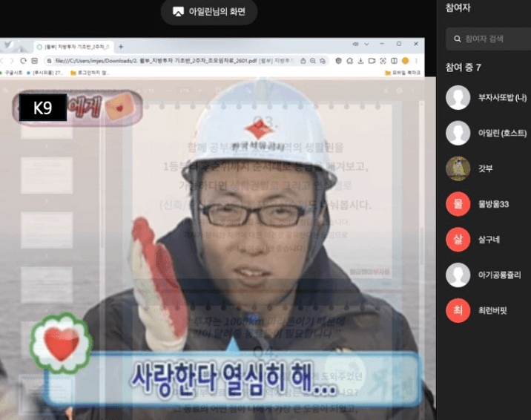Open the browser downloads icon

pyautogui.click(x=360, y=61)
